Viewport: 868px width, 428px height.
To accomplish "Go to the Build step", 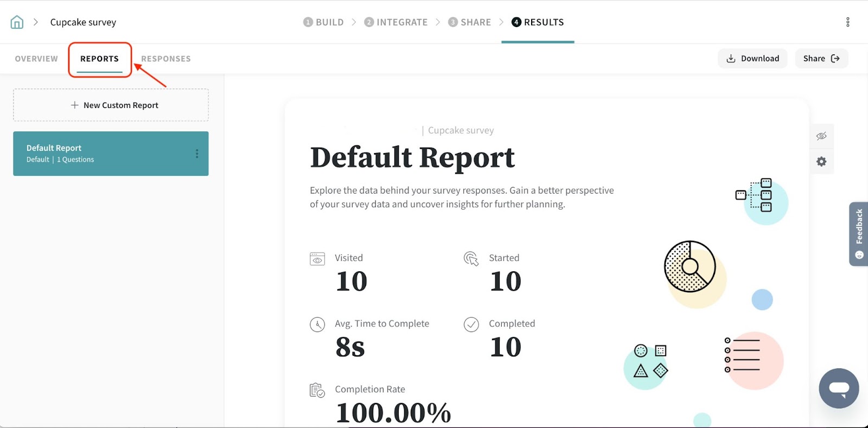I will click(x=323, y=22).
